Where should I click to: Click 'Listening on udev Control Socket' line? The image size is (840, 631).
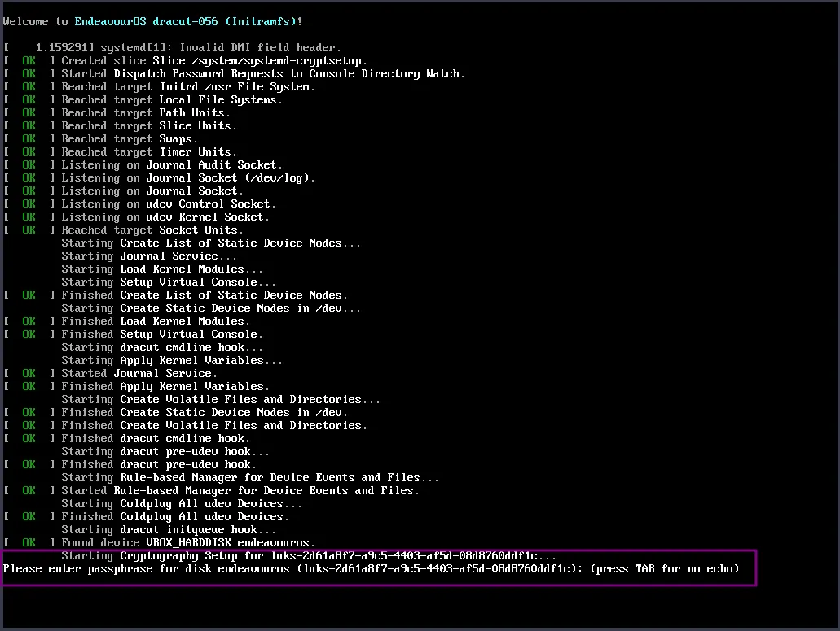pos(168,204)
